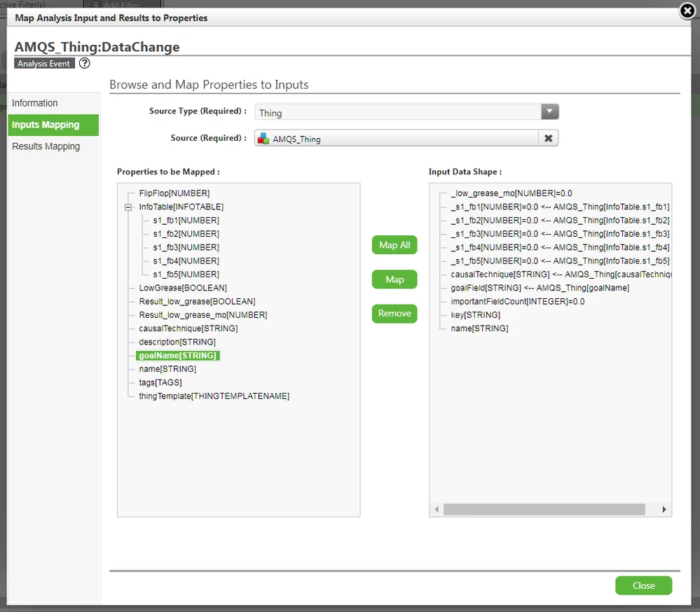Viewport: 700px width, 612px height.
Task: Select s1_fb4[NUMBER] in properties tree
Action: [x=186, y=261]
